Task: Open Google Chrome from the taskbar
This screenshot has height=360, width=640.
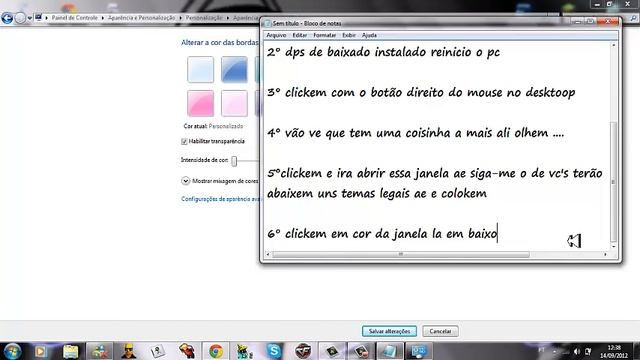Action: (x=216, y=351)
